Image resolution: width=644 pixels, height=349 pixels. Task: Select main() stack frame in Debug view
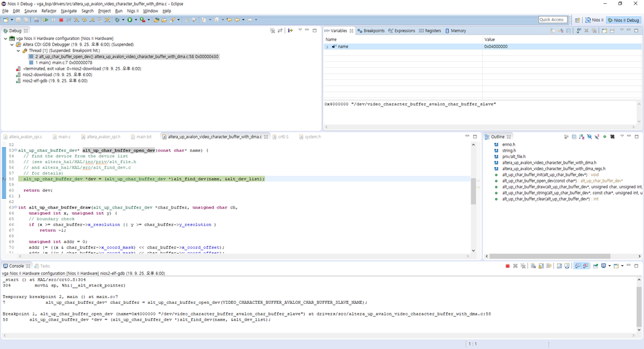63,63
